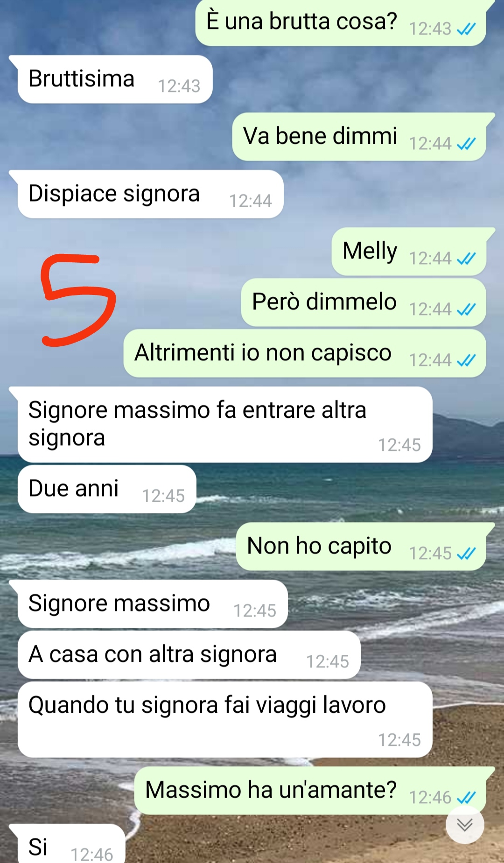
Task: Click read receipt ticks on 'Massimo ha un'amante?'
Action: [x=466, y=798]
